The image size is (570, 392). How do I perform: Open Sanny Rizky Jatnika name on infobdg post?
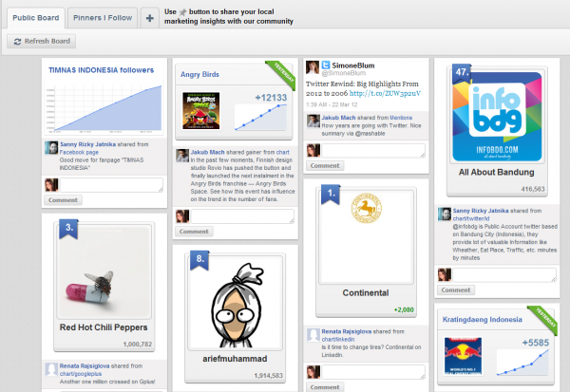tap(481, 211)
